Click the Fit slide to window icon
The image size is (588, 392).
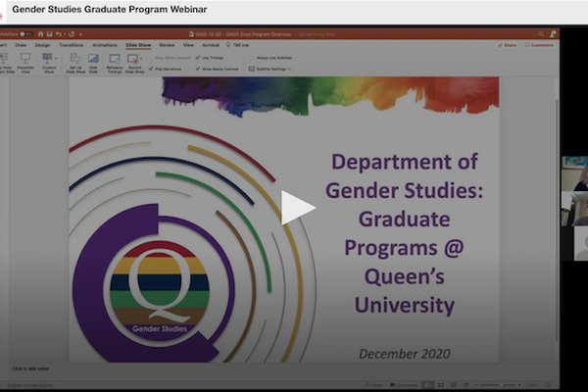pyautogui.click(x=548, y=385)
